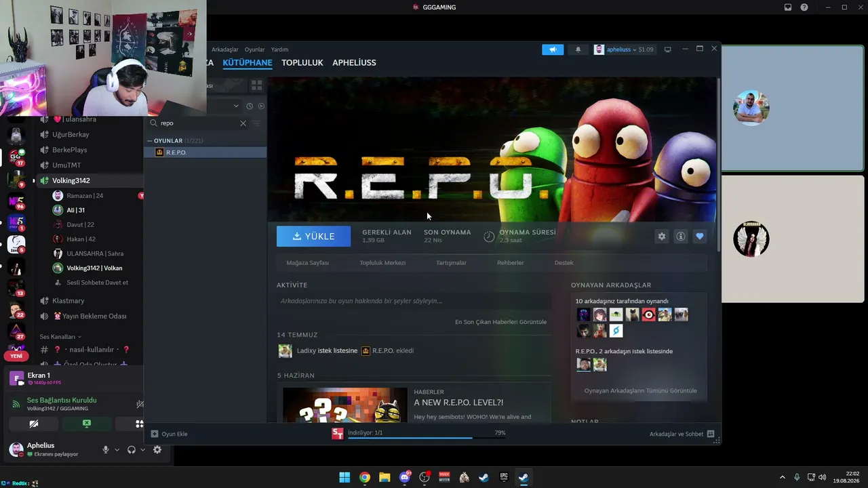The width and height of the screenshot is (868, 488).
Task: Switch Steam to Big Picture mode
Action: (668, 49)
